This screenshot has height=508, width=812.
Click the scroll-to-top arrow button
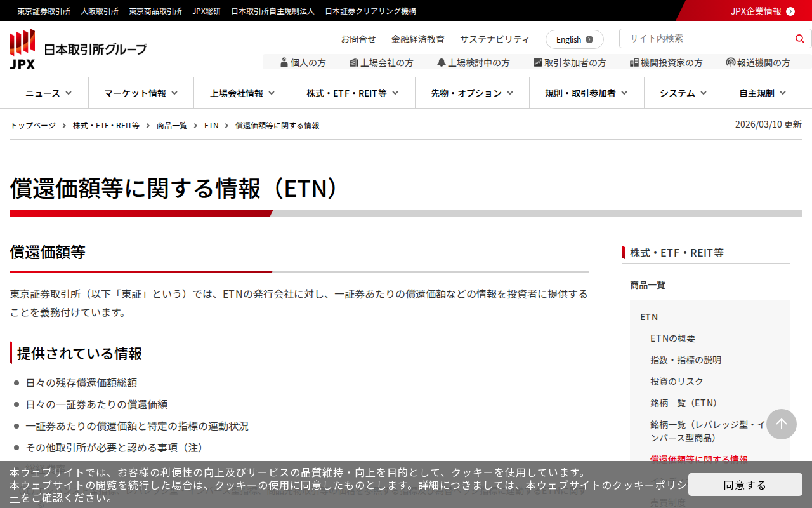(x=782, y=424)
